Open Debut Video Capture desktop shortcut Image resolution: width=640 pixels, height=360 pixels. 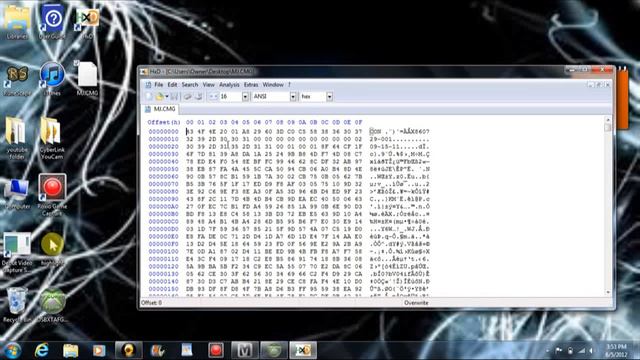(17, 252)
